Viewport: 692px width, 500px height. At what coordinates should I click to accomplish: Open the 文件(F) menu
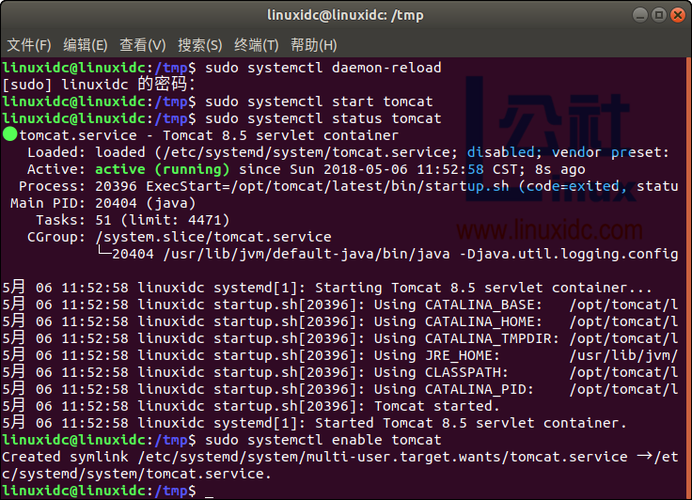click(29, 45)
